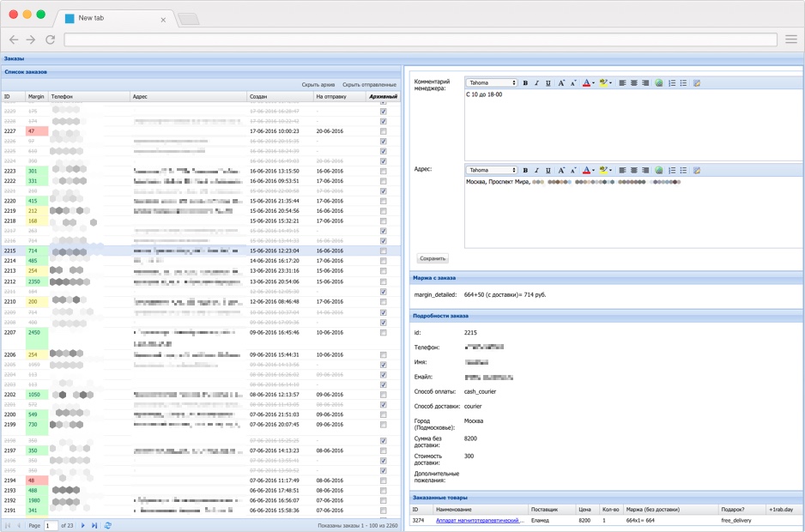Insert hyperlink in manager comment editor
Screen dimensions: 805x532
point(659,83)
